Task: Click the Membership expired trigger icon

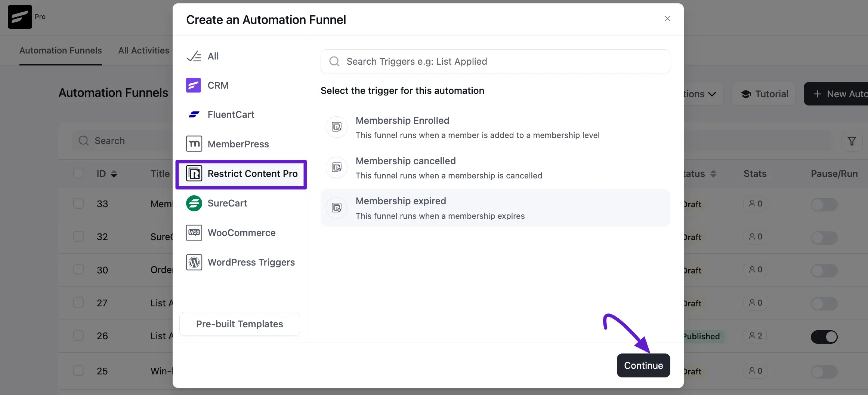Action: (337, 208)
